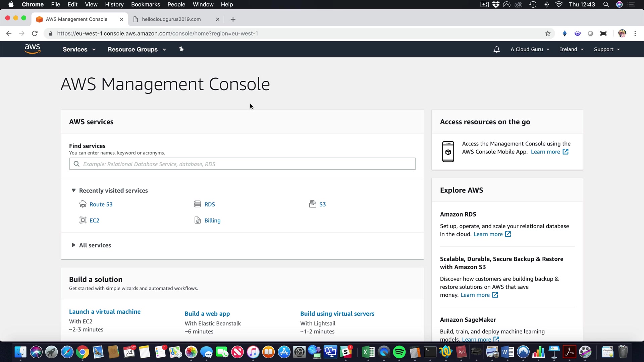
Task: Click the EC2 service icon
Action: click(x=83, y=220)
